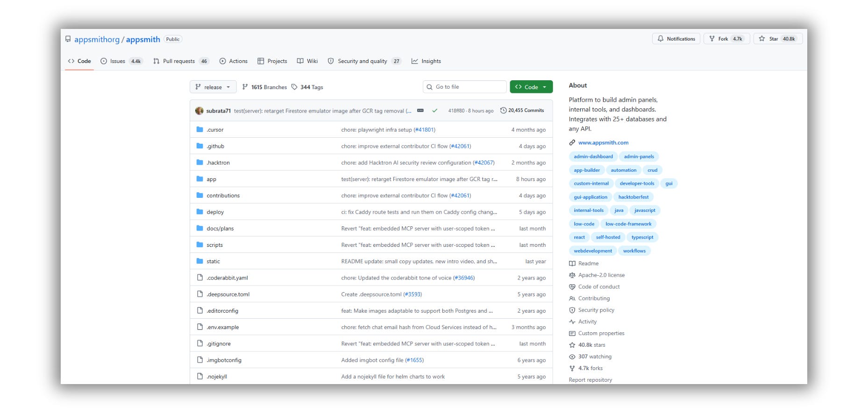Click the tag icon beside 344 Tags
This screenshot has height=413, width=868.
point(294,87)
